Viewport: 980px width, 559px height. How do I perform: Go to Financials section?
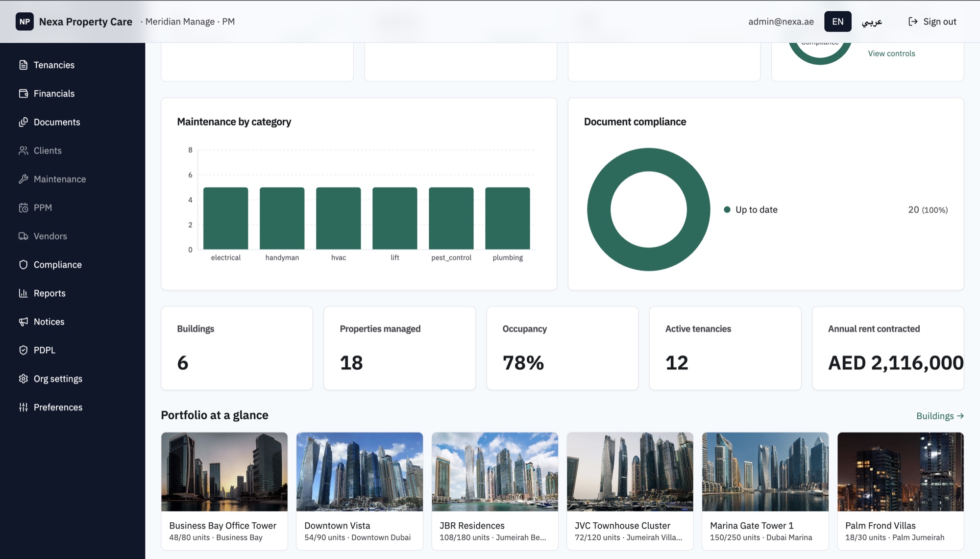(x=73, y=93)
